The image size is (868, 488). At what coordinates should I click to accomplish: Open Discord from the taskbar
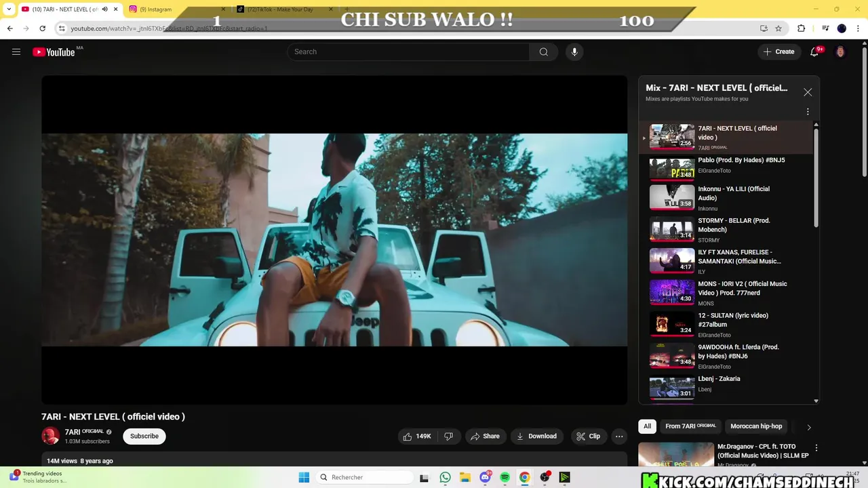[x=485, y=477]
